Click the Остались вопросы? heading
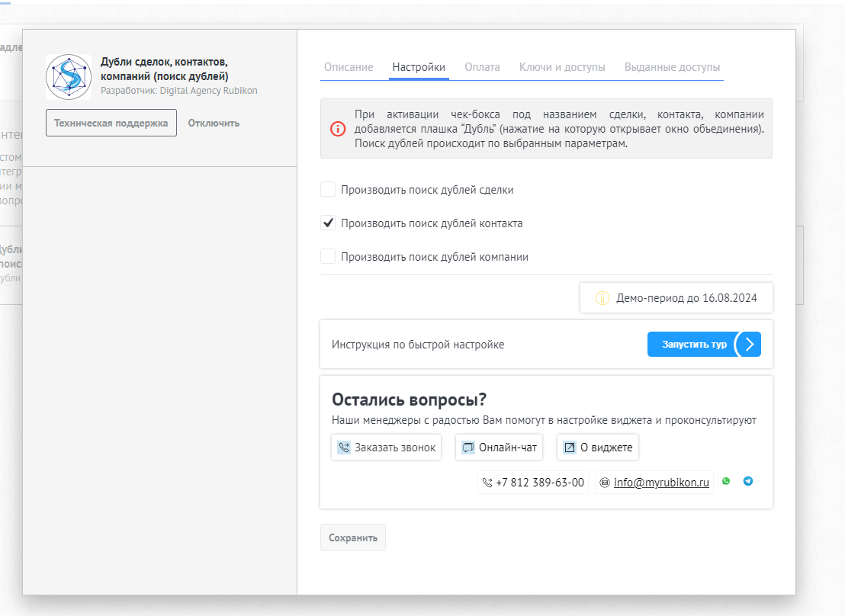 409,399
